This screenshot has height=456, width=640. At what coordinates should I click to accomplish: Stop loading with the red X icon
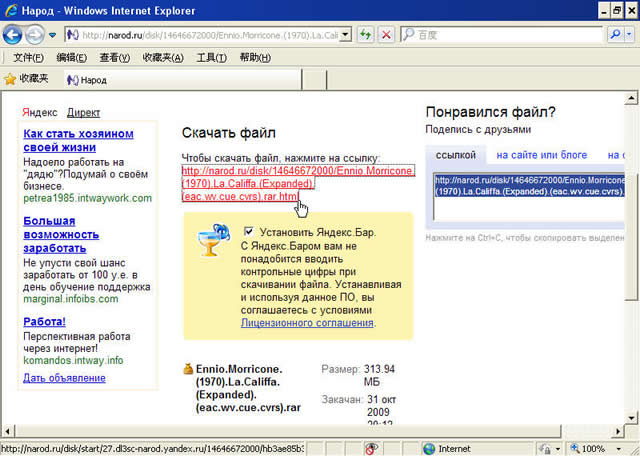coord(386,35)
